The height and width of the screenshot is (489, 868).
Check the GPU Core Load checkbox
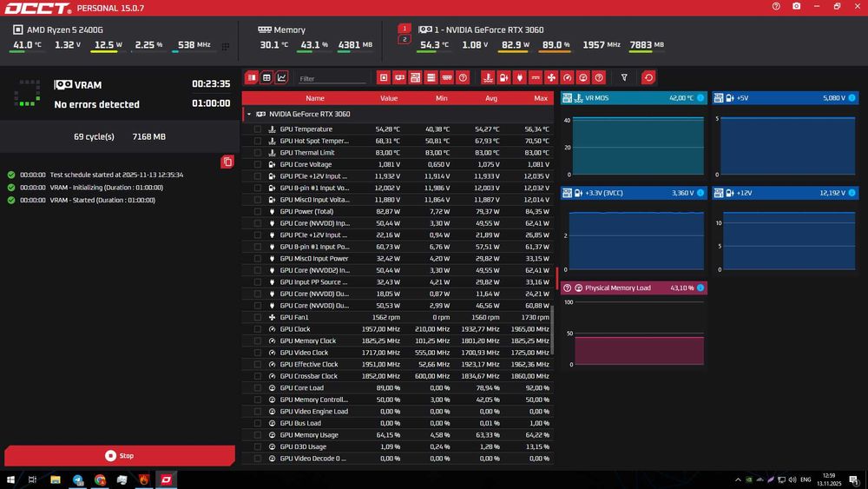(258, 387)
